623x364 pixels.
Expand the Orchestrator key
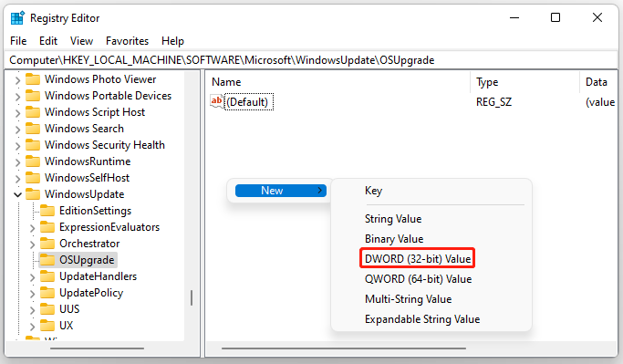[x=33, y=244]
